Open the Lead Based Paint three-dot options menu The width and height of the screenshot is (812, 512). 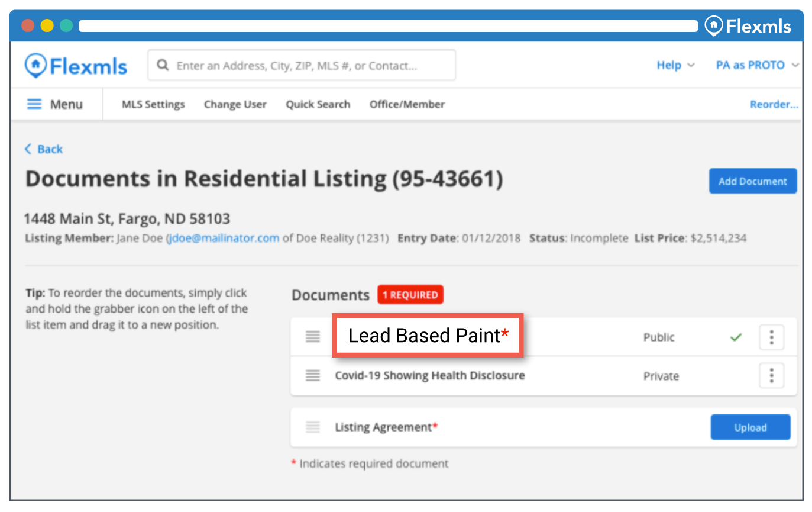coord(771,337)
